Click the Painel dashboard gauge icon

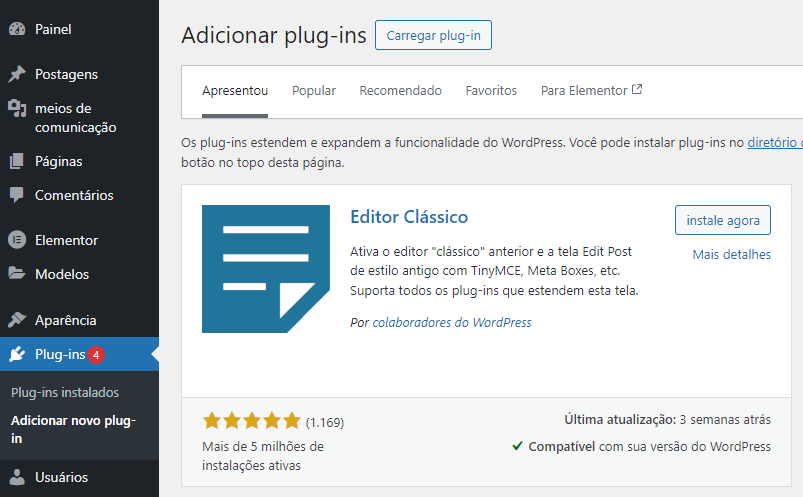click(17, 29)
